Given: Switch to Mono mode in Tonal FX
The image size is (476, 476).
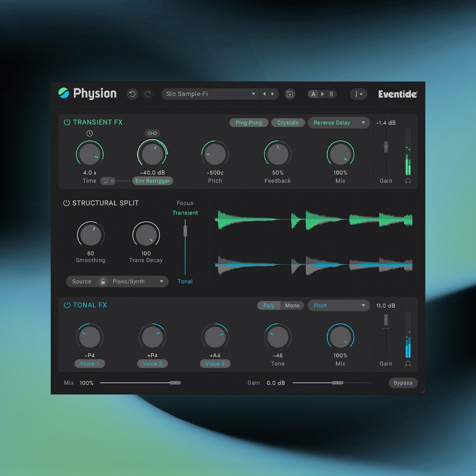Looking at the screenshot, I should coord(292,305).
